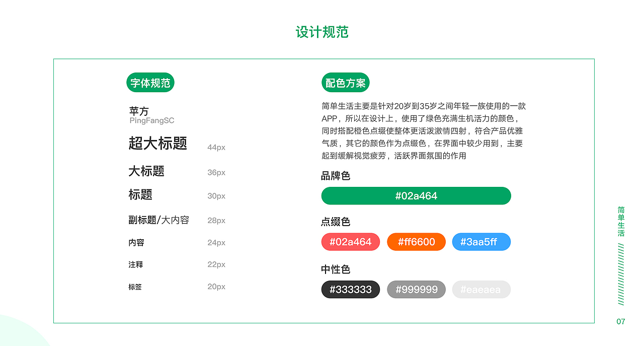The image size is (644, 346).
Task: Click the dark #333333 neutral swatch
Action: (350, 289)
